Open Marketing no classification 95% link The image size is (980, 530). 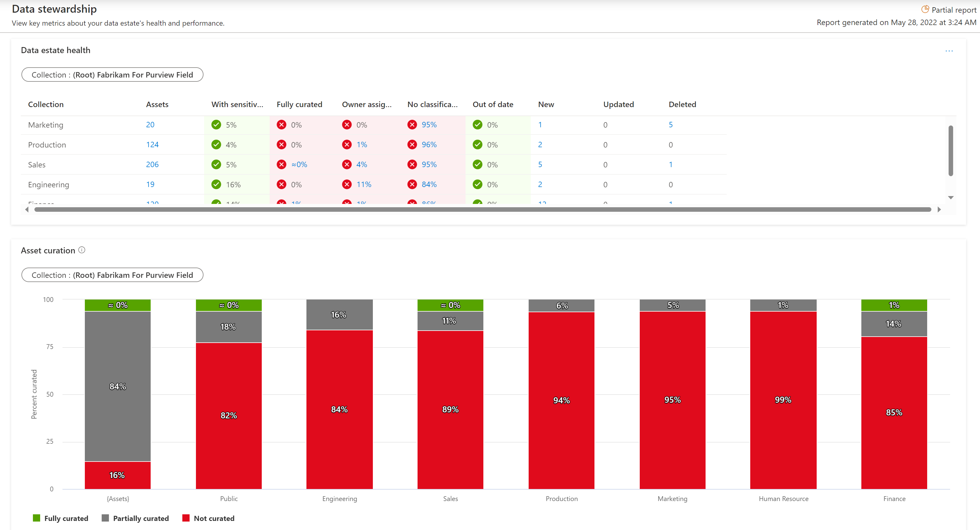429,125
